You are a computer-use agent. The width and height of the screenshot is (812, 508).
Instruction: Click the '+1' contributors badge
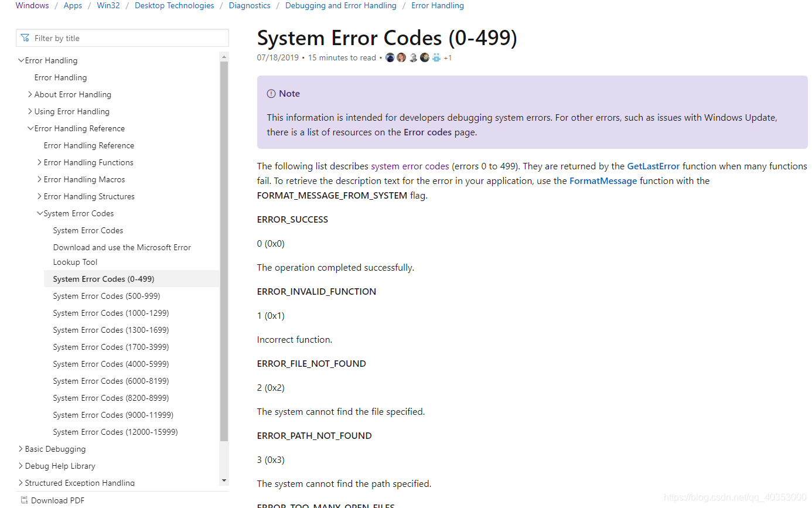click(448, 57)
